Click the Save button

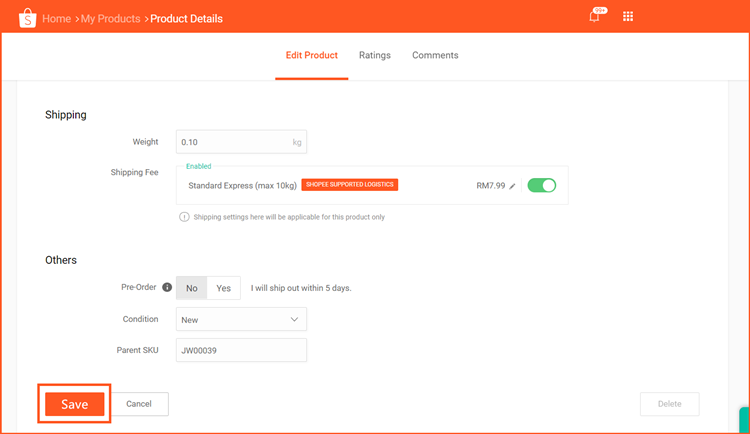click(75, 404)
